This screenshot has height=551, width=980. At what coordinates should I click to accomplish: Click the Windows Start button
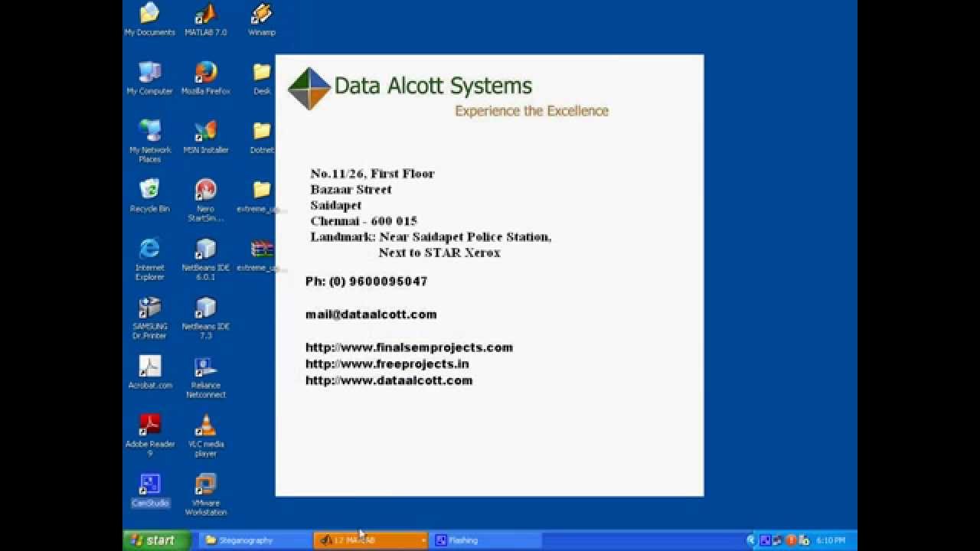(157, 540)
